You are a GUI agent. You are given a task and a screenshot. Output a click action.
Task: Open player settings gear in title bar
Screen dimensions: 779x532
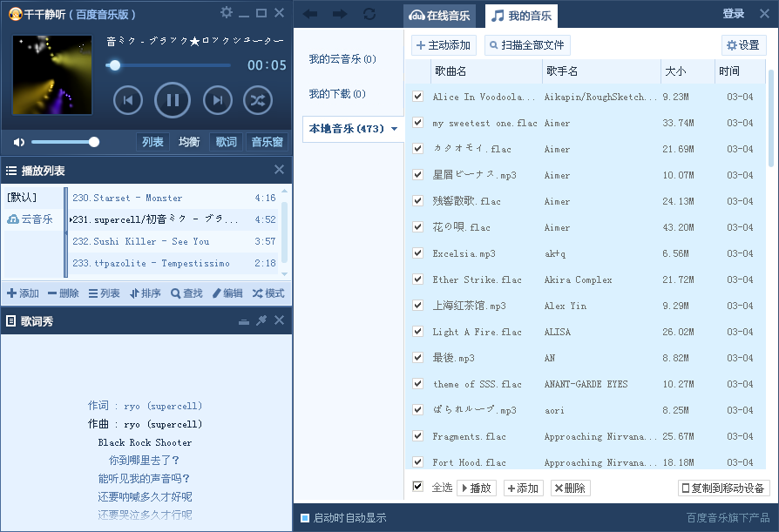227,13
